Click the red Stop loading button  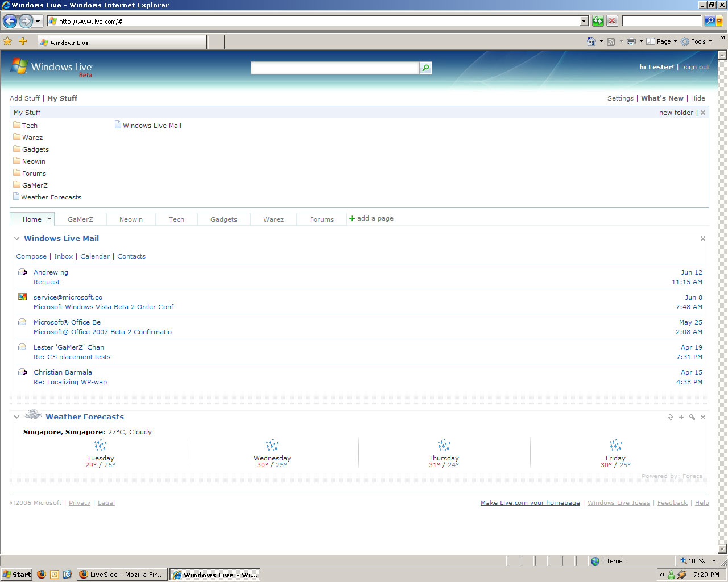click(612, 21)
